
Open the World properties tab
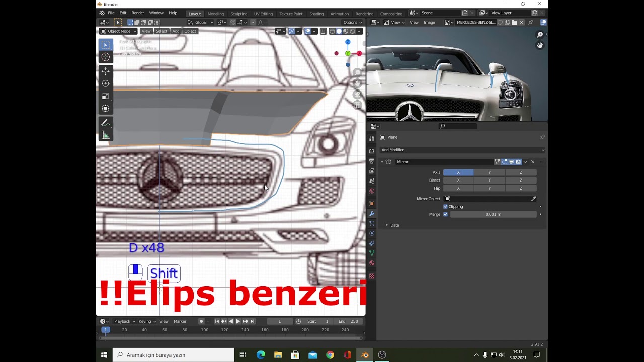(372, 191)
